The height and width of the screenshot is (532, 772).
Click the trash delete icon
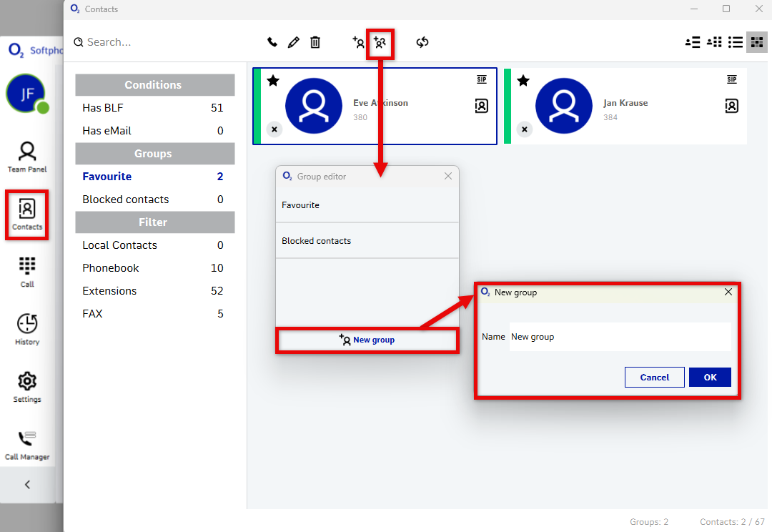click(315, 42)
